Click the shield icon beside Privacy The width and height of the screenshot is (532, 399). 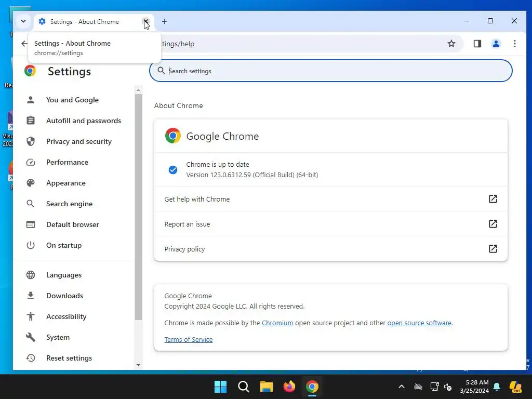[31, 141]
